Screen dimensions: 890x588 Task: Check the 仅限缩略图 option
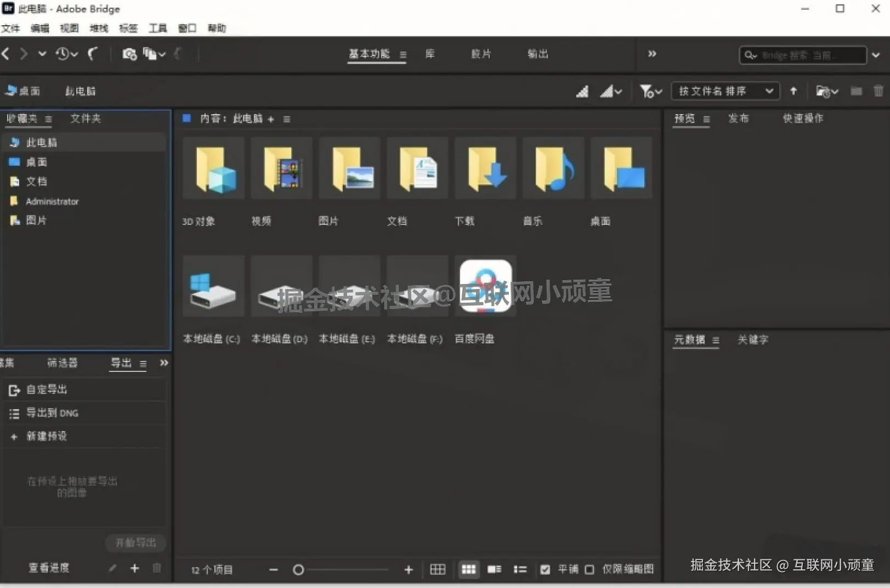coord(589,570)
